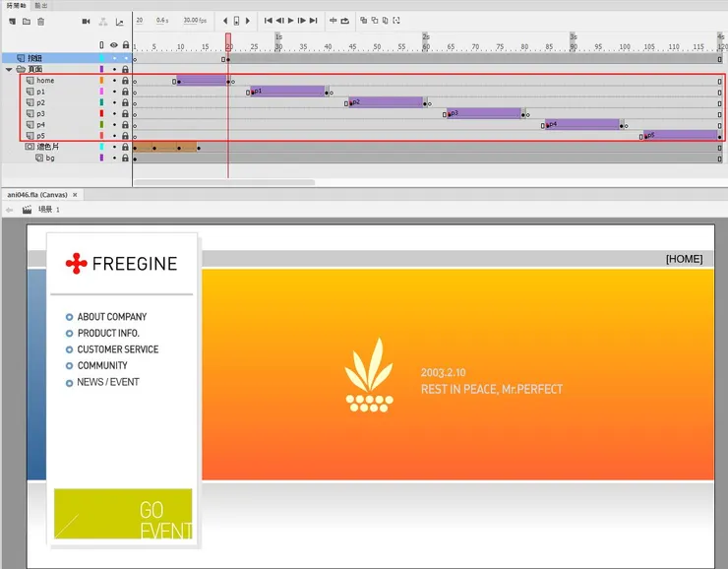Select the p5 layer row
The width and height of the screenshot is (728, 569).
point(66,136)
